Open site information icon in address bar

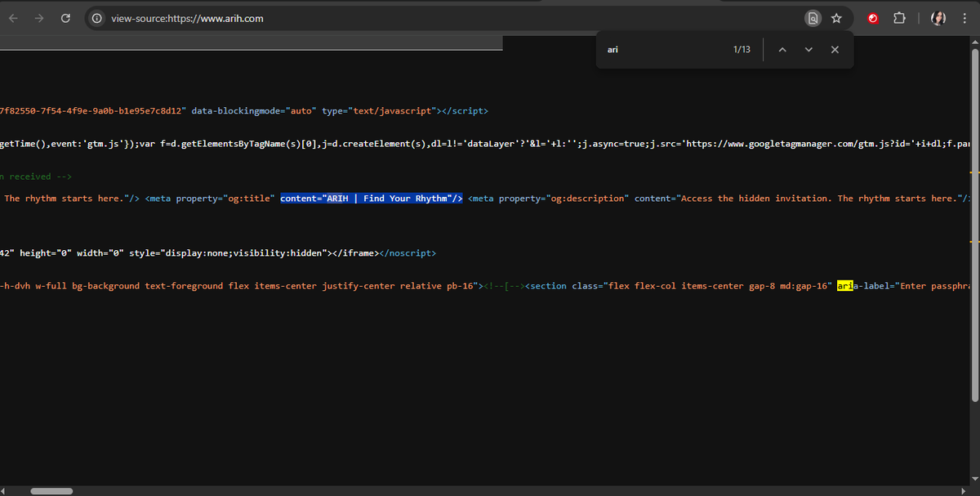tap(97, 18)
